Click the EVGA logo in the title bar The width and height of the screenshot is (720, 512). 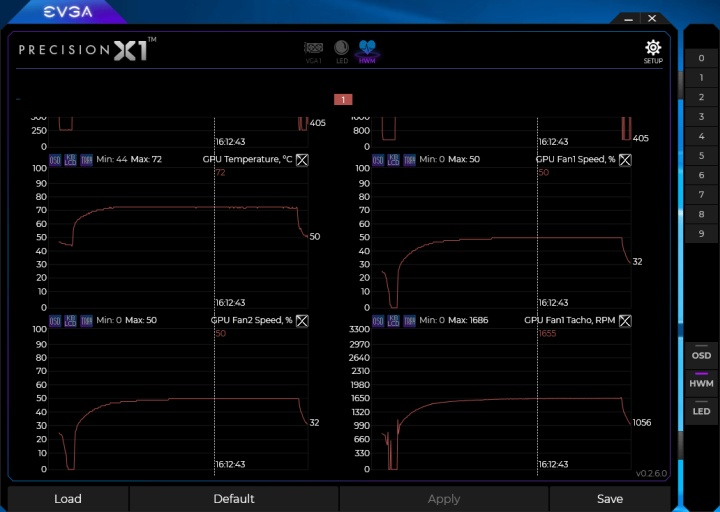pyautogui.click(x=68, y=12)
